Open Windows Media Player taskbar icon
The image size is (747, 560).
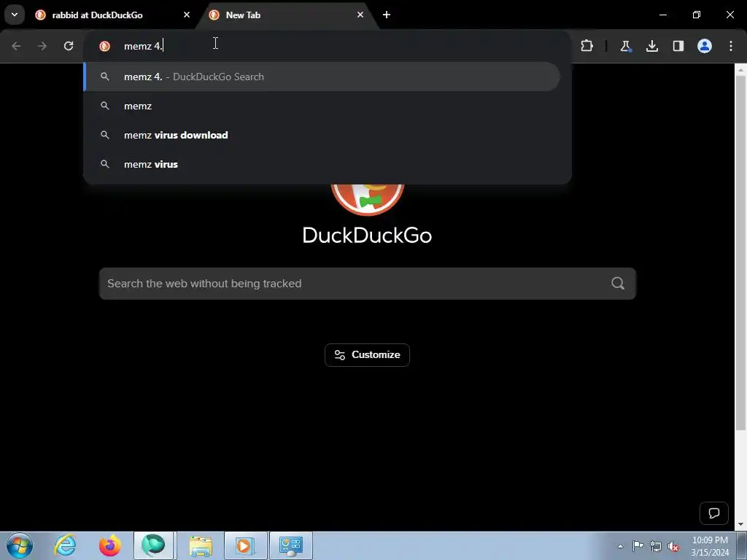pyautogui.click(x=245, y=545)
